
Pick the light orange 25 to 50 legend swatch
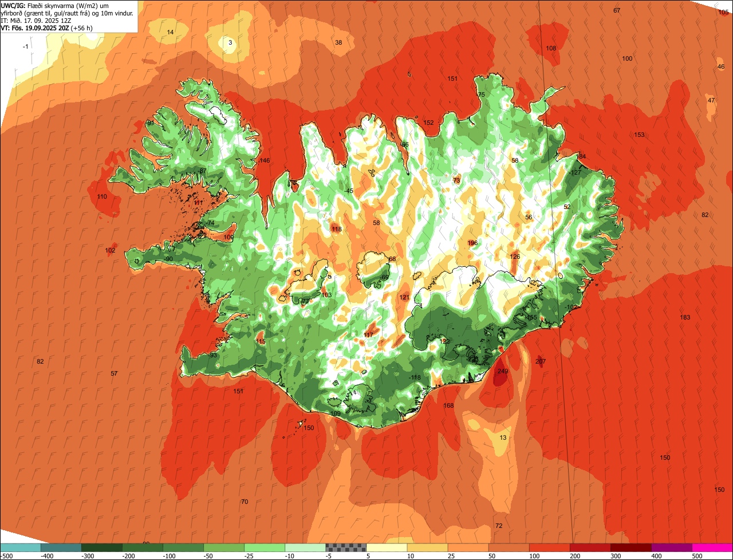[468, 547]
